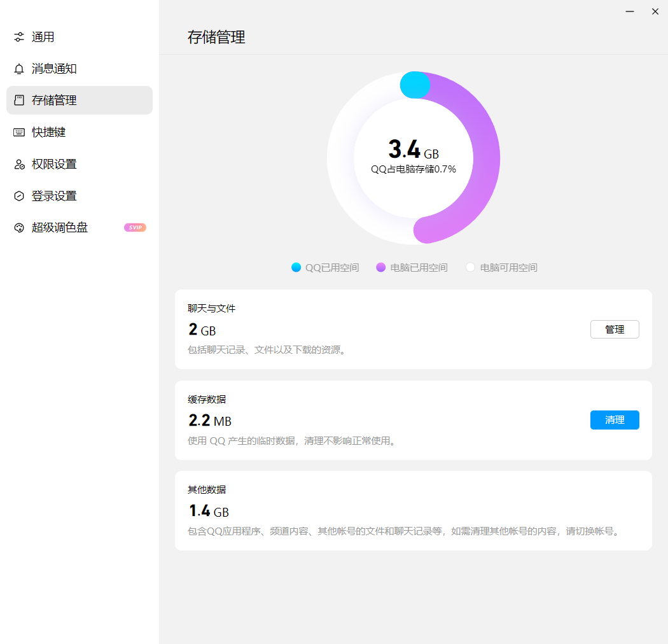The width and height of the screenshot is (668, 644).
Task: Click the blue QQ已用空间 legend dot
Action: [296, 267]
